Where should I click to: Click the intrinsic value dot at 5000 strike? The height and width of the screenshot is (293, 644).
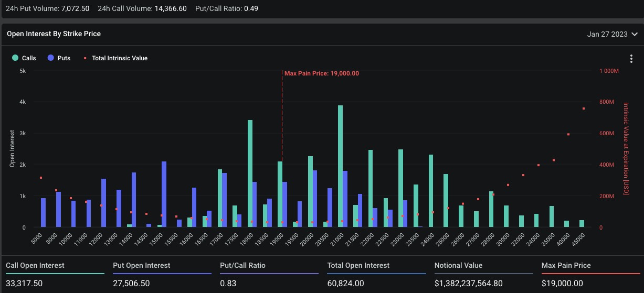click(41, 178)
